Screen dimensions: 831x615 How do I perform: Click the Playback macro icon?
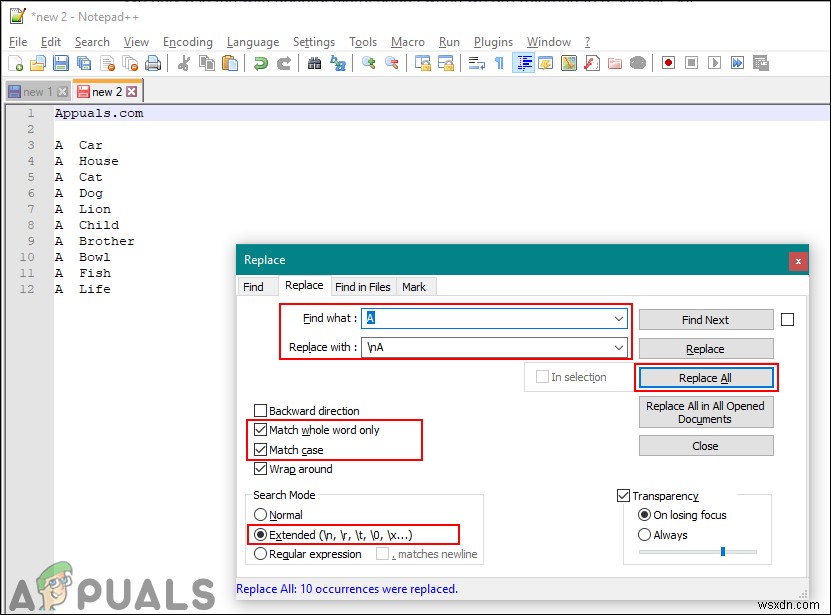715,63
